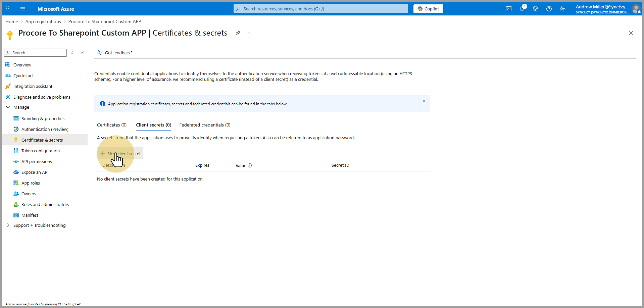Open portal settings gear icon
Image resolution: width=644 pixels, height=308 pixels.
point(536,9)
